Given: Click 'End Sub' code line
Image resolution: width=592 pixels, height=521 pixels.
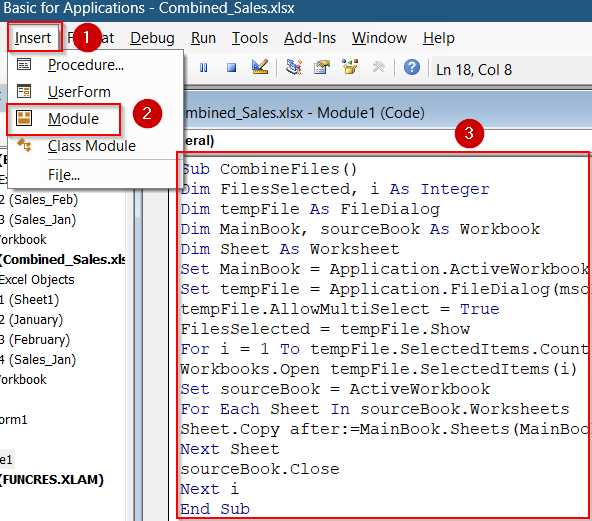Looking at the screenshot, I should [x=215, y=509].
